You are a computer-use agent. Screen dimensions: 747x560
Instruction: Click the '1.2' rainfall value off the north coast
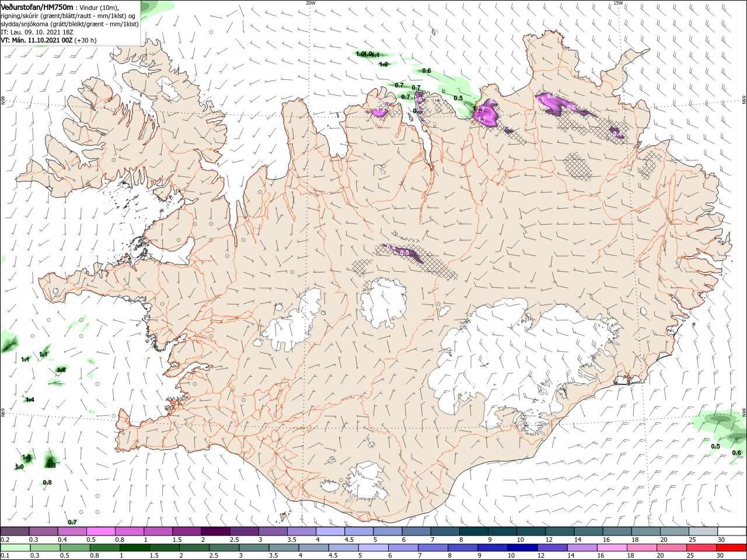point(383,64)
